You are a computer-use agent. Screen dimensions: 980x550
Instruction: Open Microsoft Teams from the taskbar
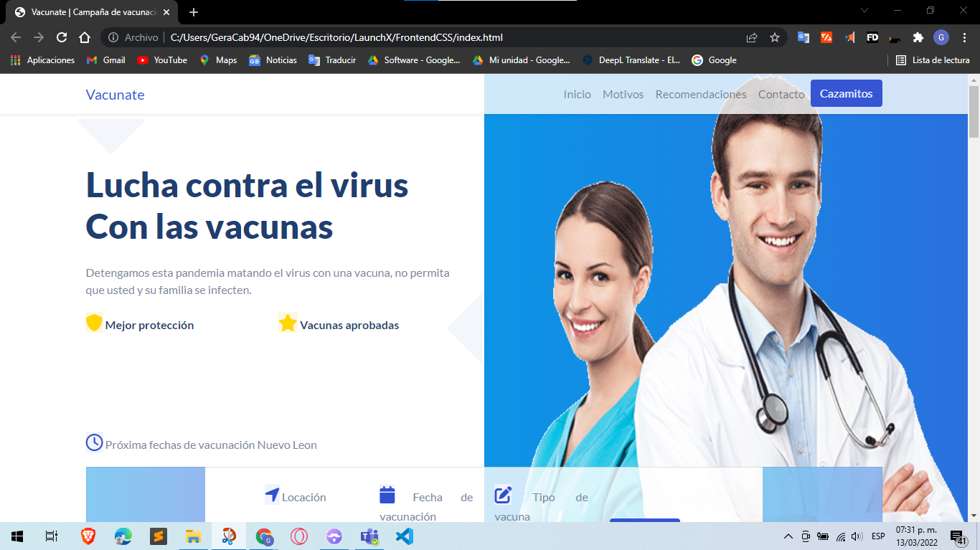[369, 536]
